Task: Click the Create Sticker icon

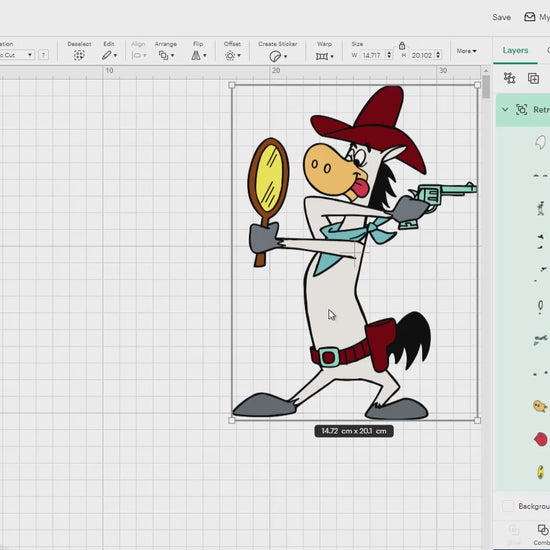Action: 275,56
